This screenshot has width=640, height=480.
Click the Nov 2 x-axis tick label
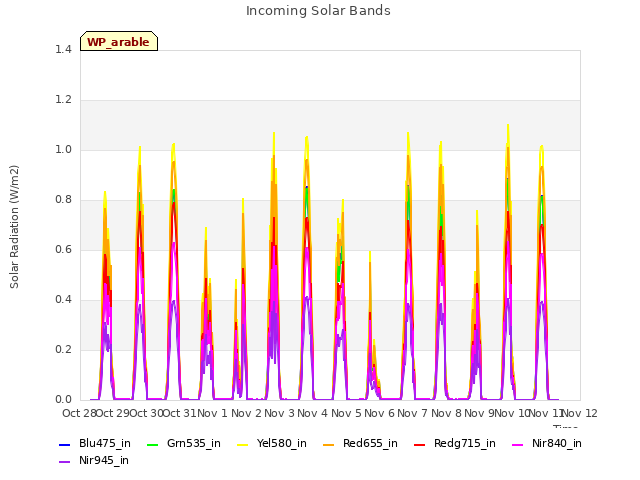[246, 413]
